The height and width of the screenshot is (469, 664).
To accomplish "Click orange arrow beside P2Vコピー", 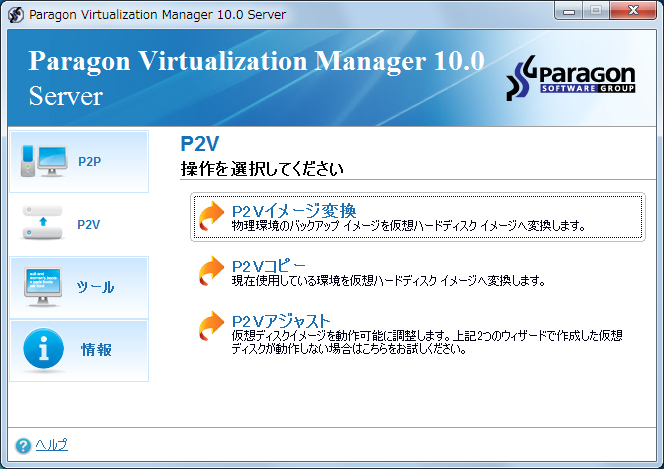I will [211, 272].
